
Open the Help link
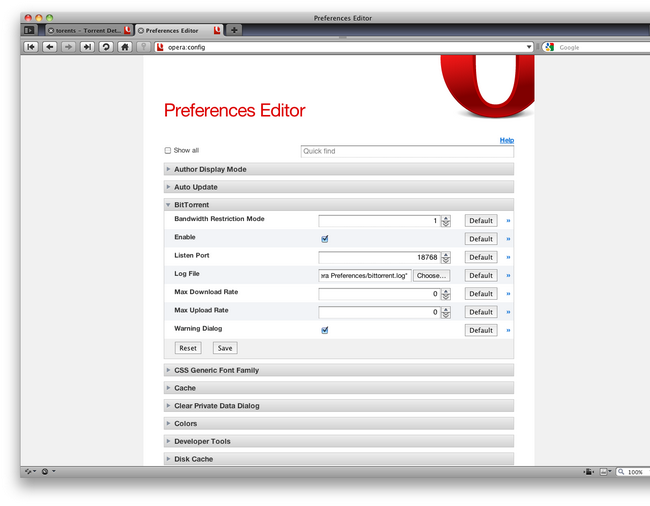[x=507, y=140]
